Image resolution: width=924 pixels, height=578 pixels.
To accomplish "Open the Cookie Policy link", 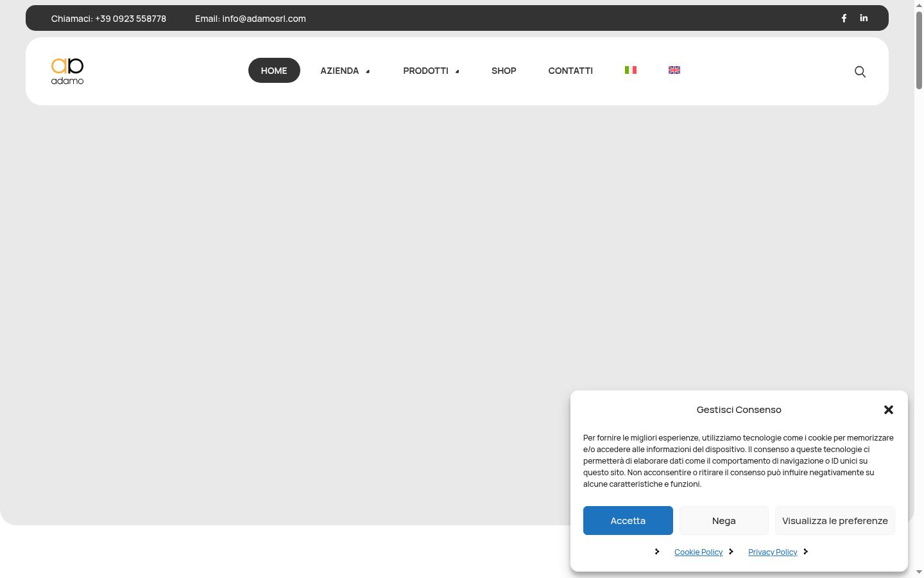I will coord(698,552).
